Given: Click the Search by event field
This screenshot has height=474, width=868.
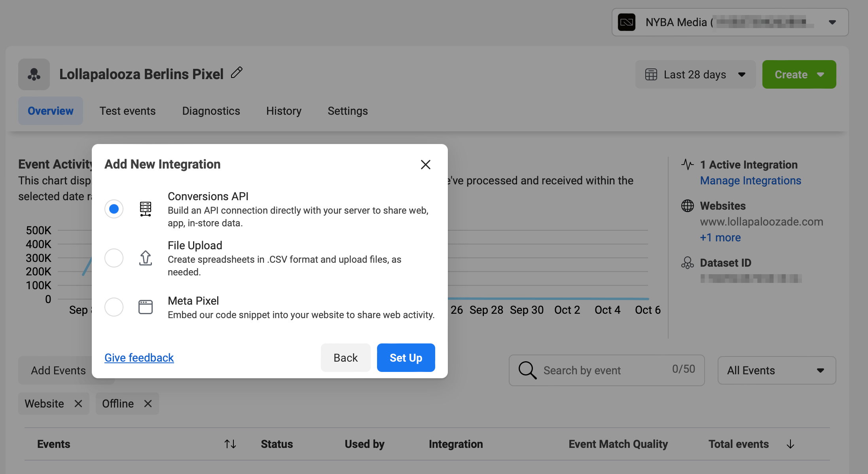Looking at the screenshot, I should point(607,370).
